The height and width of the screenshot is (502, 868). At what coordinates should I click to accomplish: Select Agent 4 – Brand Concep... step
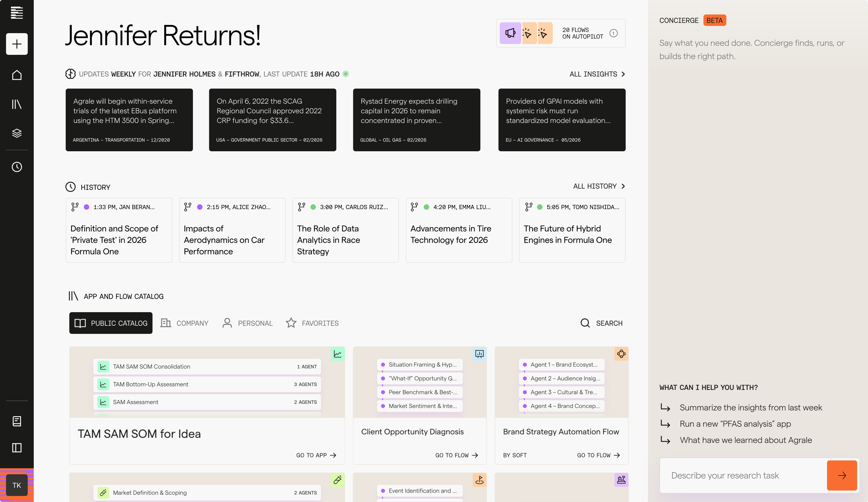[561, 406]
